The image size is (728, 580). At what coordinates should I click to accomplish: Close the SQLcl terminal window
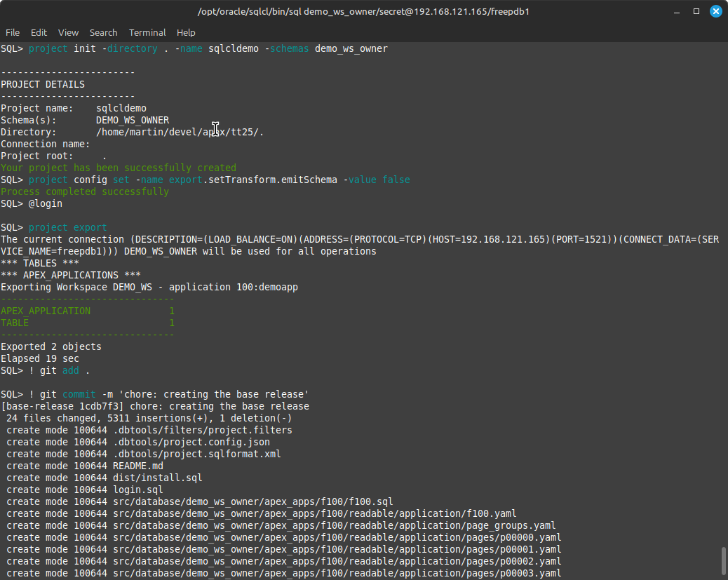click(716, 12)
